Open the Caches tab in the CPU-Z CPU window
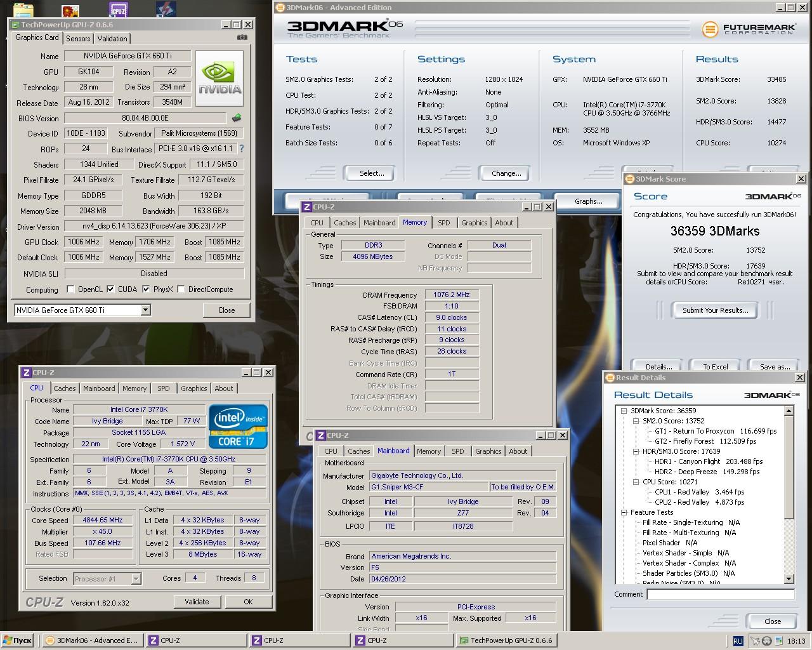This screenshot has height=650, width=812. tap(65, 388)
